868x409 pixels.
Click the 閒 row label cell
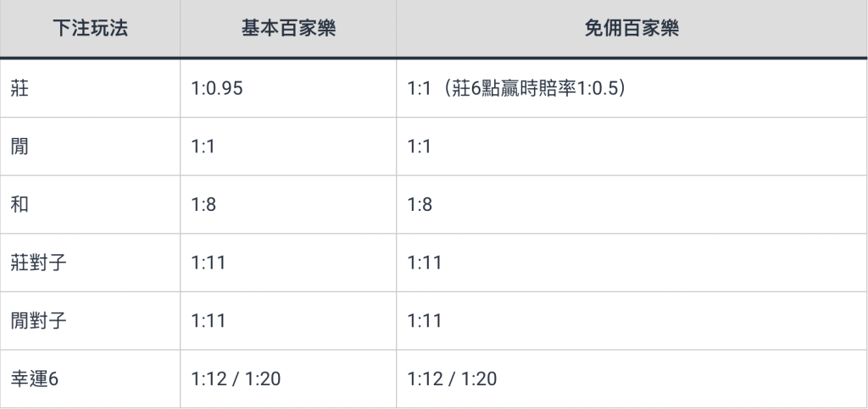click(21, 146)
